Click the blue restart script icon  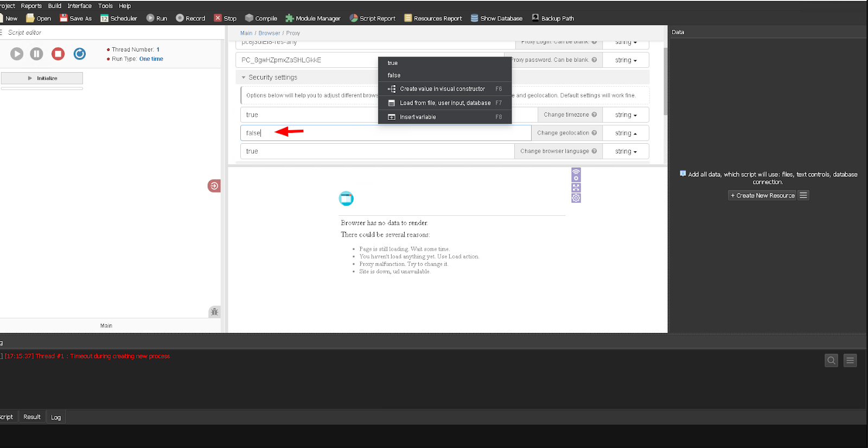(80, 54)
